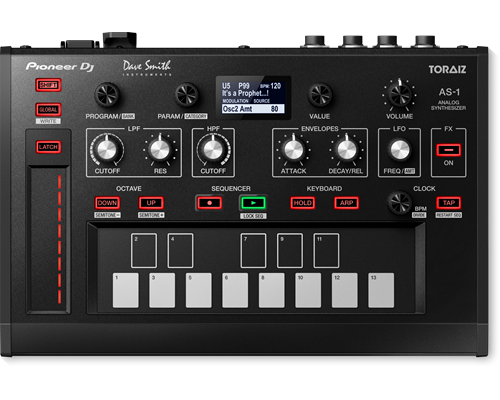
Task: Toggle the keyboard HOLD button
Action: 303,203
